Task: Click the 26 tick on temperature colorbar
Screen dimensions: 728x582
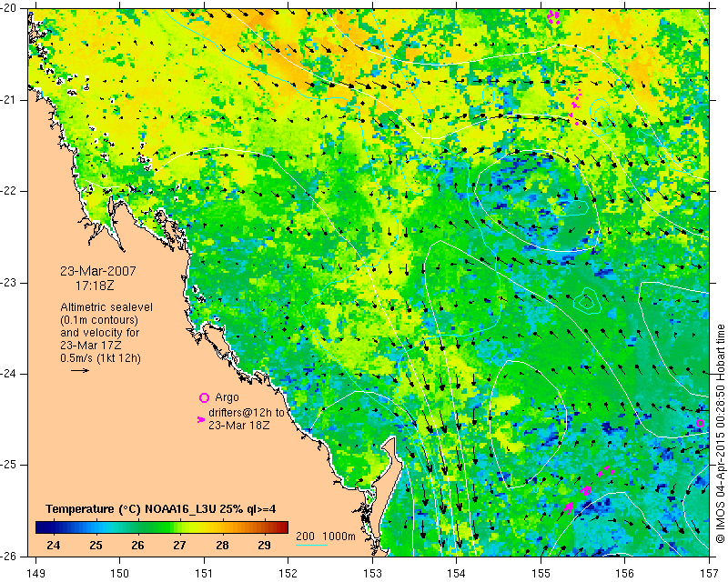Action: [x=137, y=546]
